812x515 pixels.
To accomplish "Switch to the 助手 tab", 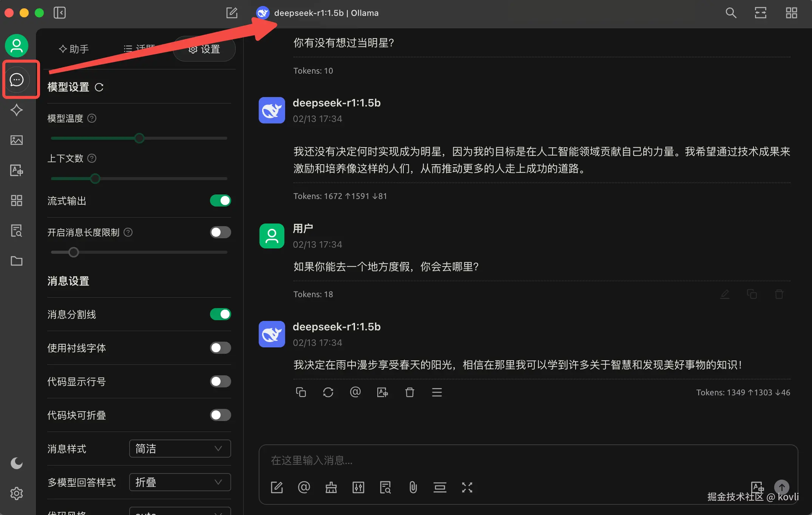I will 74,49.
